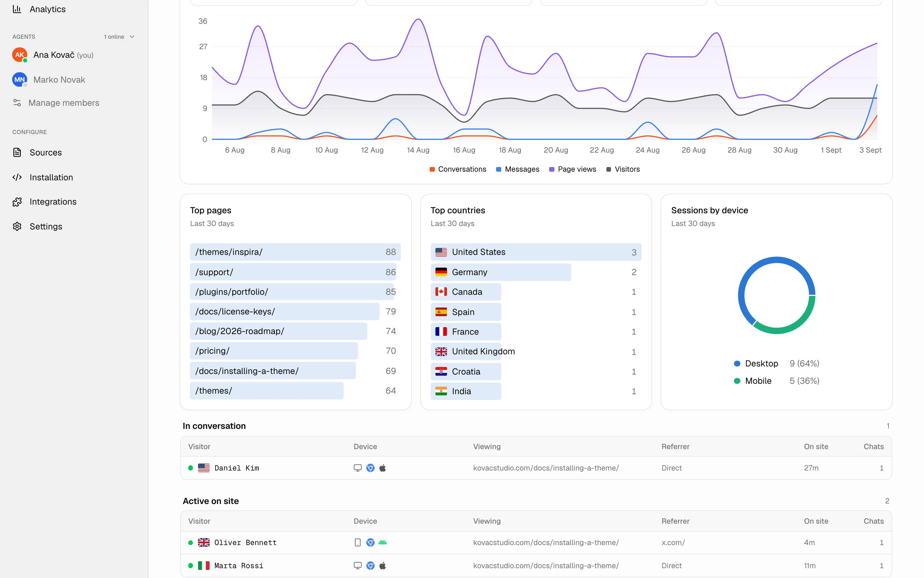The image size is (924, 578).
Task: Select visitor Marta Rossi name
Action: (239, 565)
